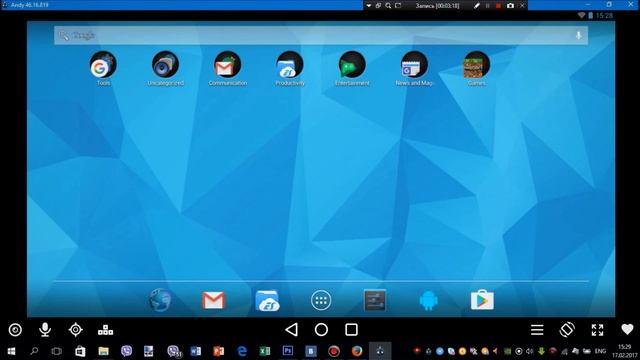Expand the recorder toolbar dropdown arrow

coord(369,6)
